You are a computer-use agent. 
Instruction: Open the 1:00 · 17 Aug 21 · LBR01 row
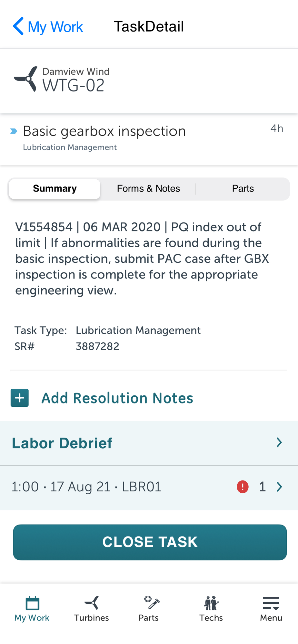coord(149,487)
